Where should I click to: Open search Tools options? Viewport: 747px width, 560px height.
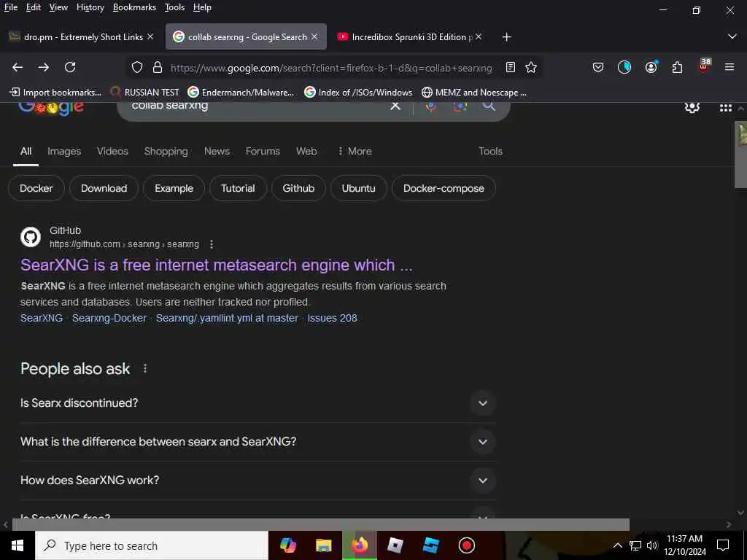click(490, 151)
